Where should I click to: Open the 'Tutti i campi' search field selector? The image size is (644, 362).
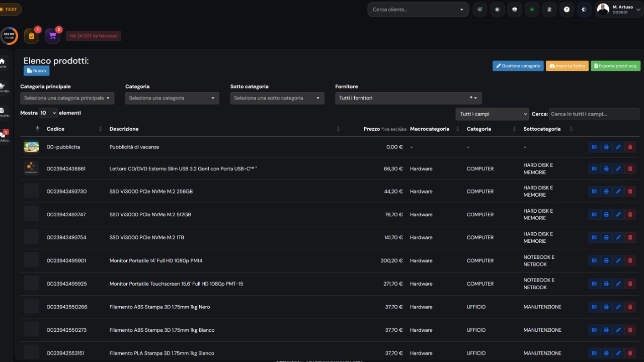[492, 114]
